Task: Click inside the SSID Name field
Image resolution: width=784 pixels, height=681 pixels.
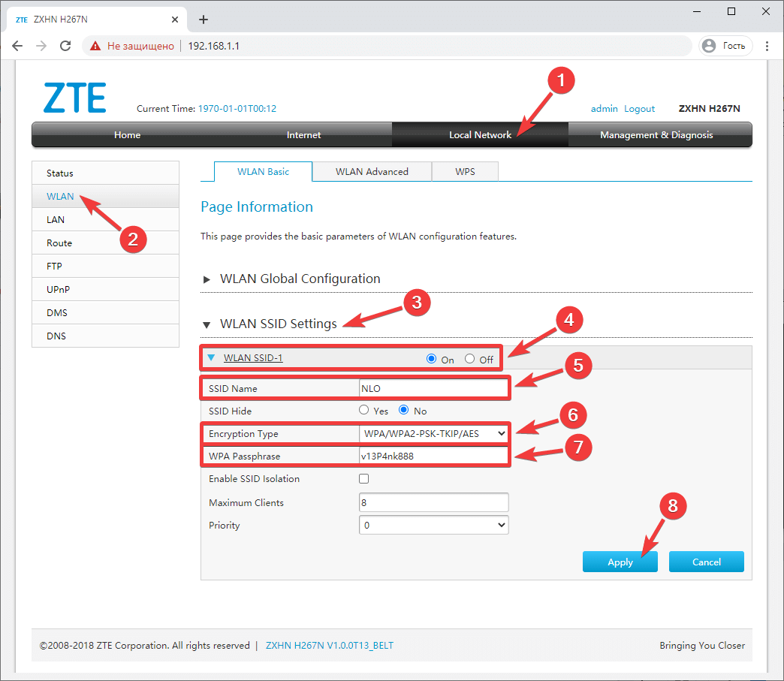Action: pyautogui.click(x=433, y=388)
